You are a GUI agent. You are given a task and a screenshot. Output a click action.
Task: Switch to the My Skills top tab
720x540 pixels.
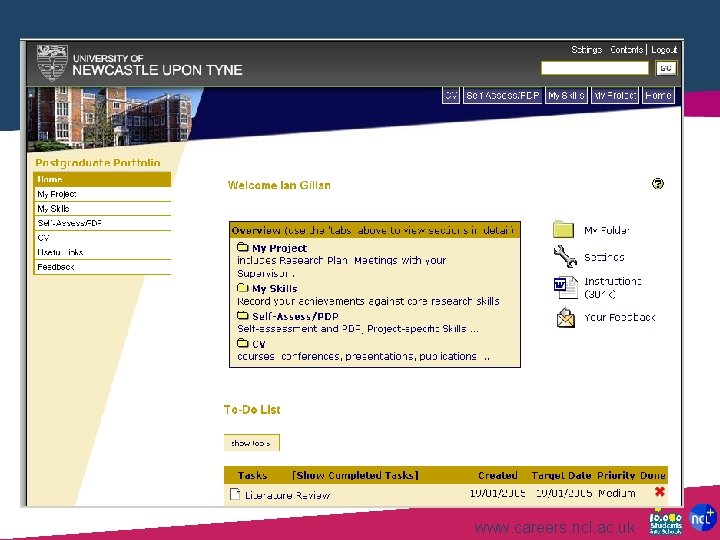click(x=566, y=96)
